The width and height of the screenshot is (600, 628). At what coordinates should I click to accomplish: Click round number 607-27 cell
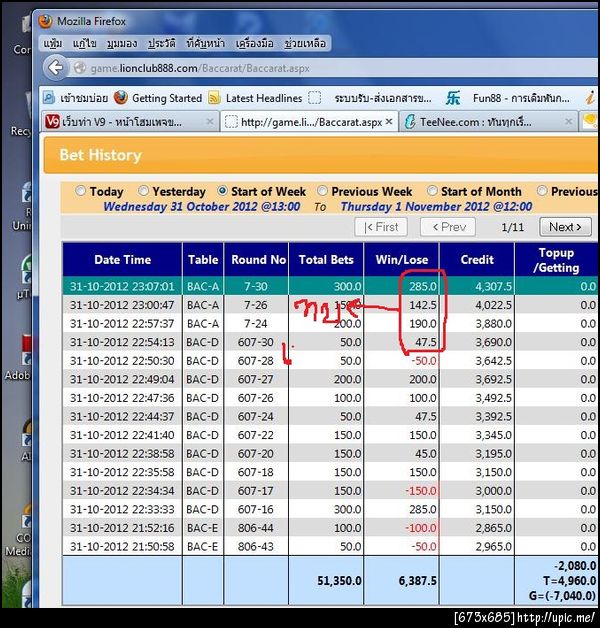(256, 379)
